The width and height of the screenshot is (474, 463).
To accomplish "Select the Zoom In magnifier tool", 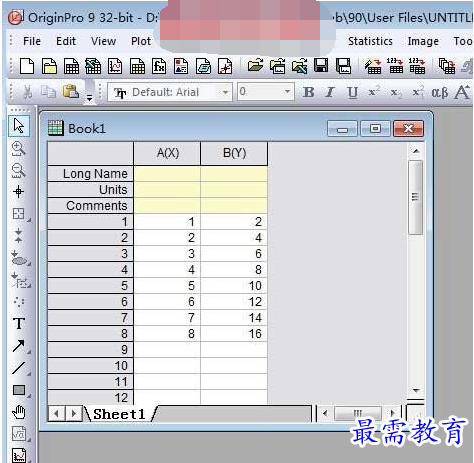I will 18,148.
